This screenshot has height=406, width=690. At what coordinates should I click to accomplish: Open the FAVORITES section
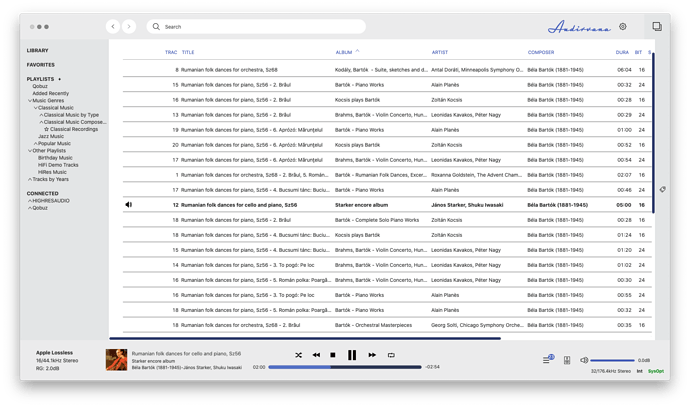(40, 65)
